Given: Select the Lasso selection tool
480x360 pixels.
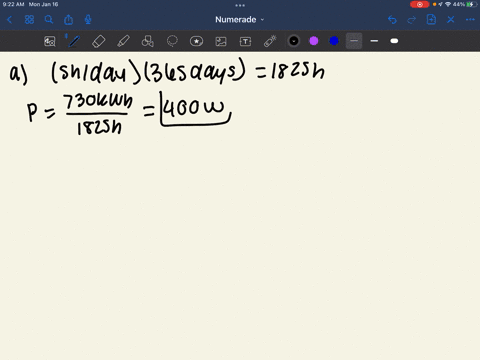Looking at the screenshot, I should click(x=172, y=41).
